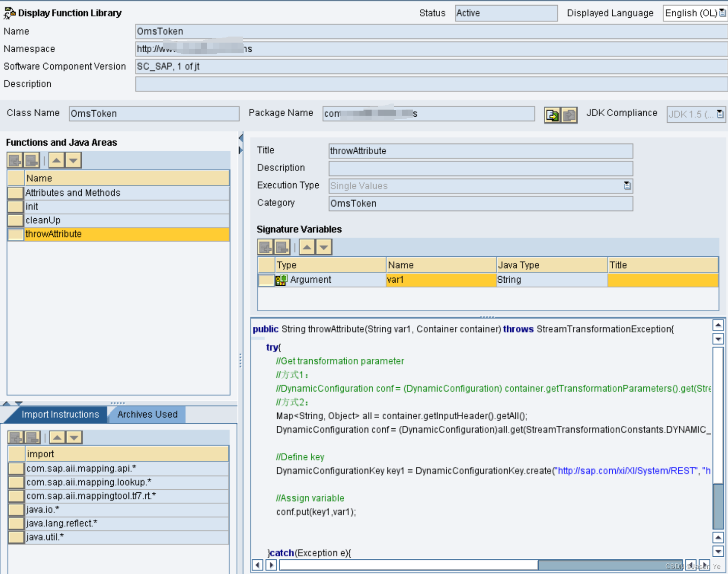Viewport: 728px width, 574px height.
Task: Collapse left panel with splitter left arrow
Action: (x=241, y=138)
